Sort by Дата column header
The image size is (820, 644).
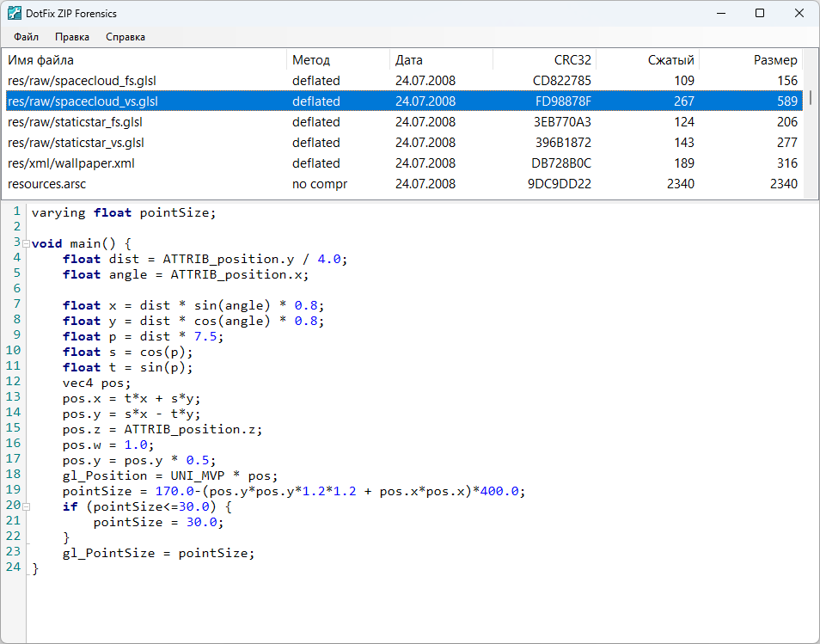click(441, 59)
